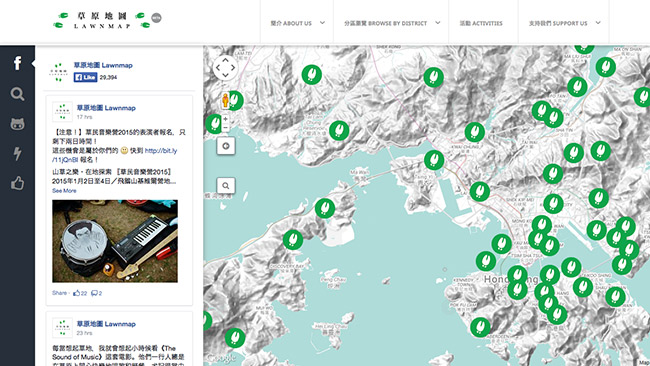Open the drum and keyboard photo thumbnail
The height and width of the screenshot is (366, 650).
[115, 241]
